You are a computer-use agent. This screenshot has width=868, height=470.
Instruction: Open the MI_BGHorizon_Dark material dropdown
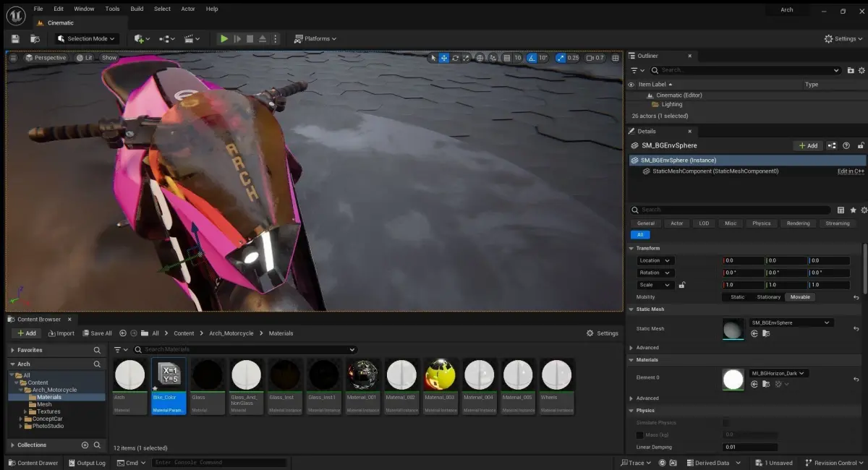pos(778,373)
